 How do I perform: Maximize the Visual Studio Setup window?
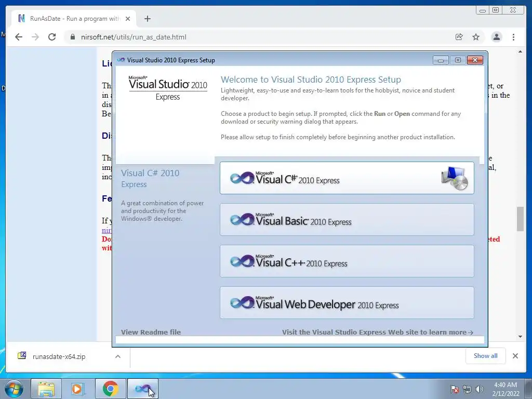[x=458, y=60]
